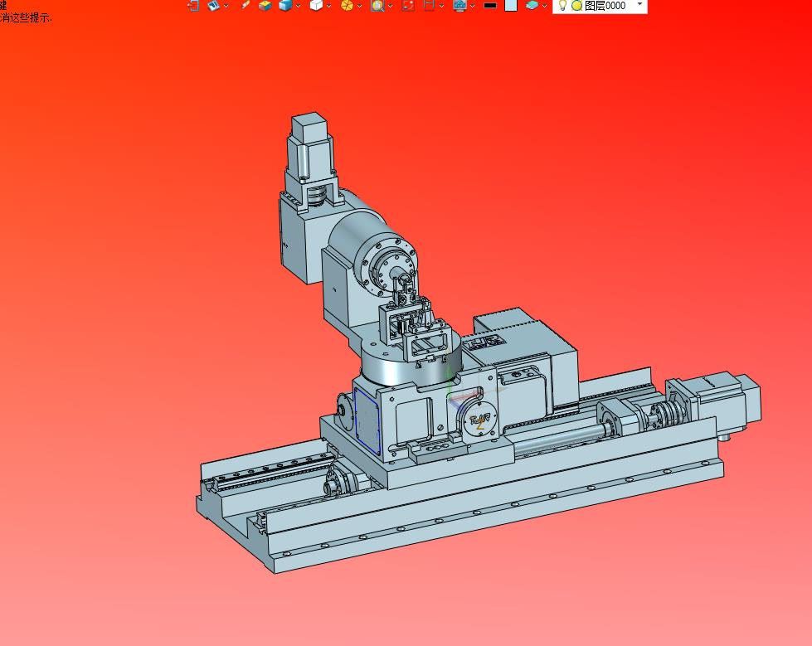Viewport: 812px width, 646px height.
Task: Click the exit/door icon in the toolbar
Action: pos(192,5)
